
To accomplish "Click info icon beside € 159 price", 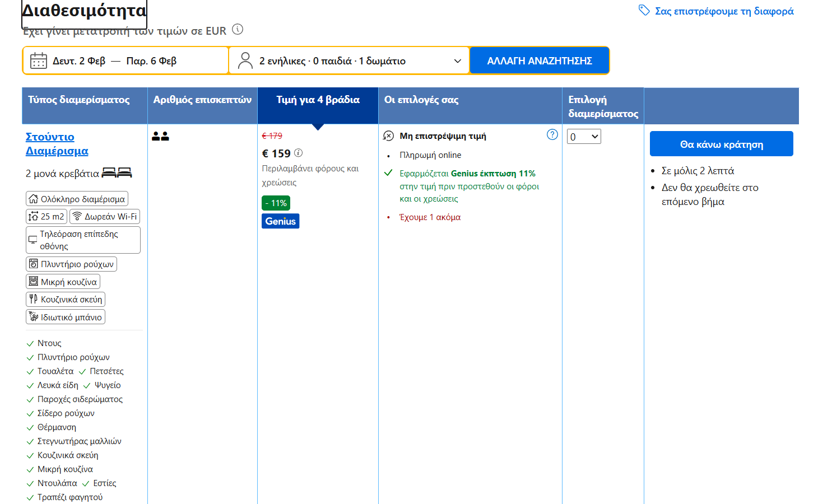I will [x=299, y=153].
